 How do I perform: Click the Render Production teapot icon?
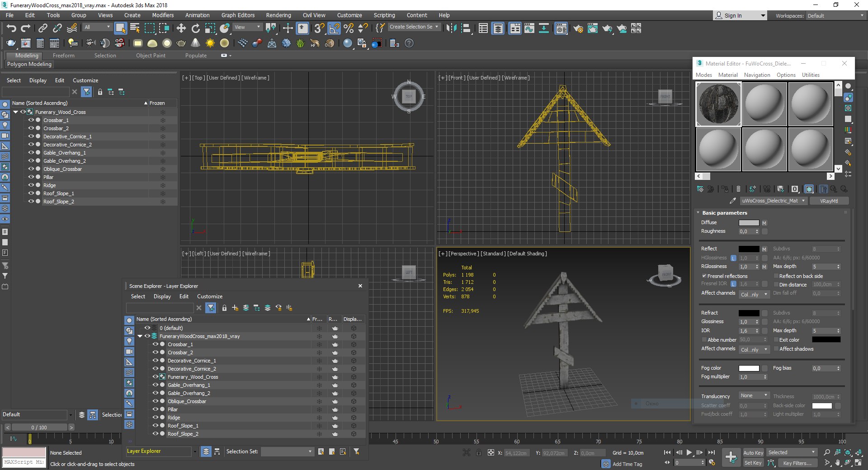coord(607,28)
